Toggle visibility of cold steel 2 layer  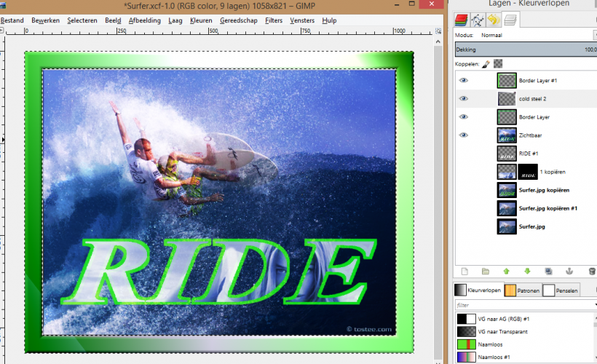tap(464, 98)
